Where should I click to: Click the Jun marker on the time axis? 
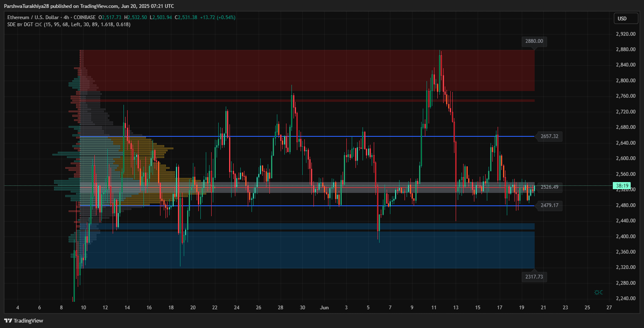(x=324, y=308)
